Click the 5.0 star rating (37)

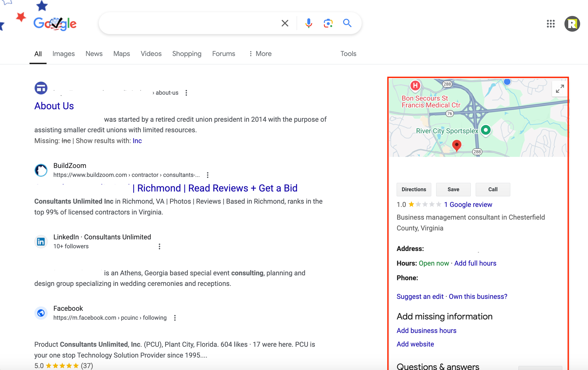pos(64,366)
